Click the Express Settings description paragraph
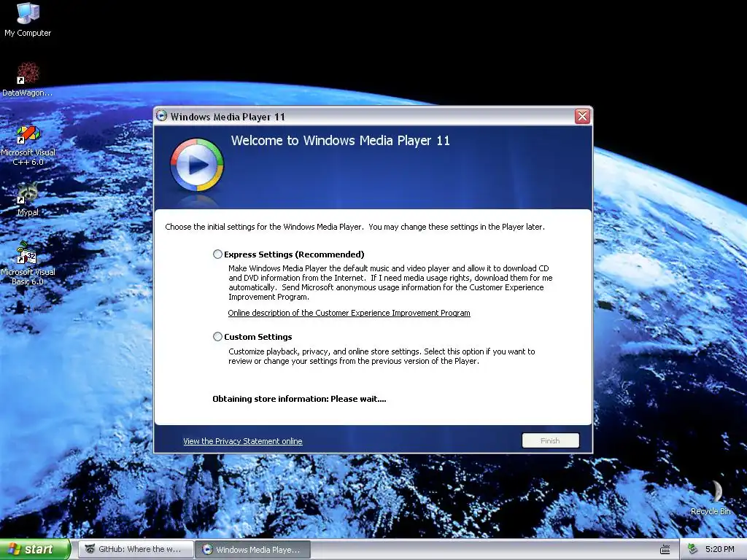 [x=390, y=282]
